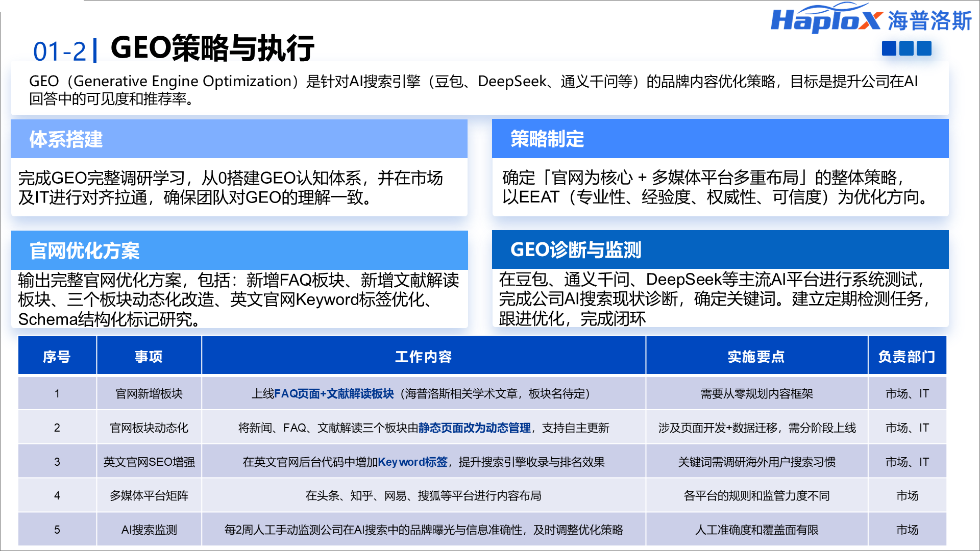Screen dimensions: 980x551
Task: Click the section number 01-2
Action: 60,52
